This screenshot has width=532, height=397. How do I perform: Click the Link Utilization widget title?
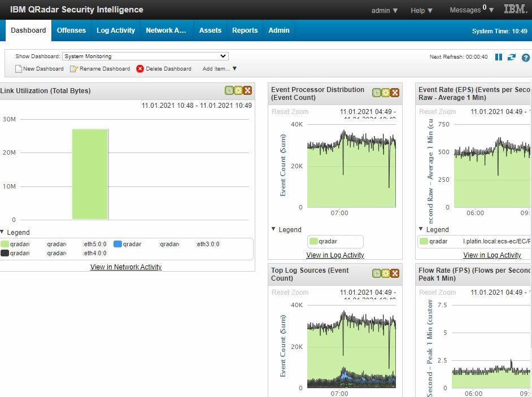pyautogui.click(x=46, y=90)
